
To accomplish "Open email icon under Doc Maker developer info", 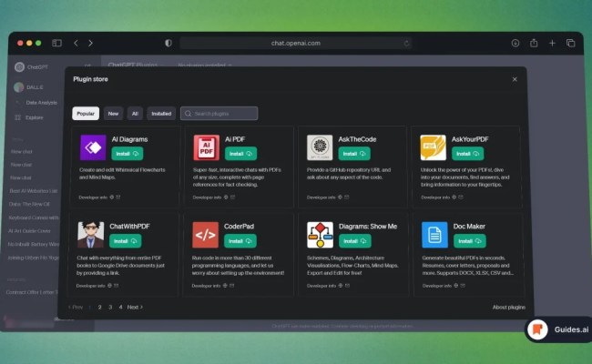I will pos(463,286).
